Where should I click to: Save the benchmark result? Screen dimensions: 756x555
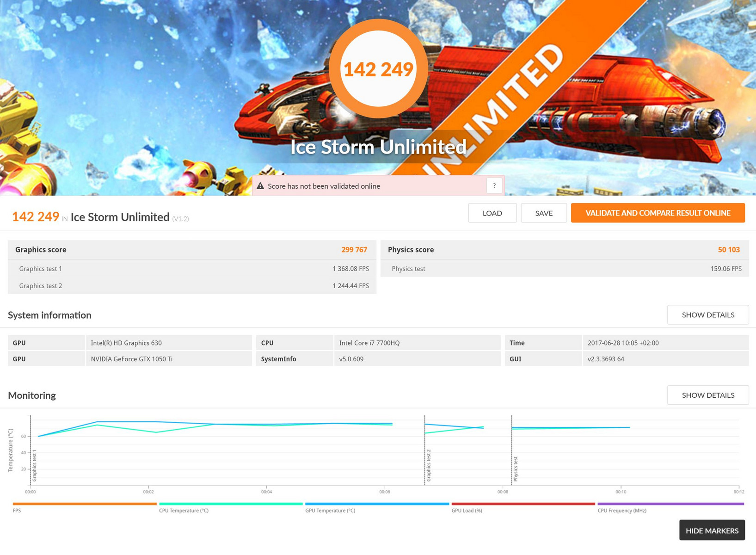tap(544, 213)
